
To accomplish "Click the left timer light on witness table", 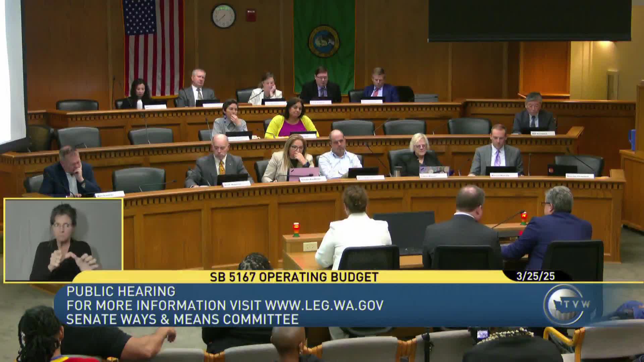I will coord(296,230).
